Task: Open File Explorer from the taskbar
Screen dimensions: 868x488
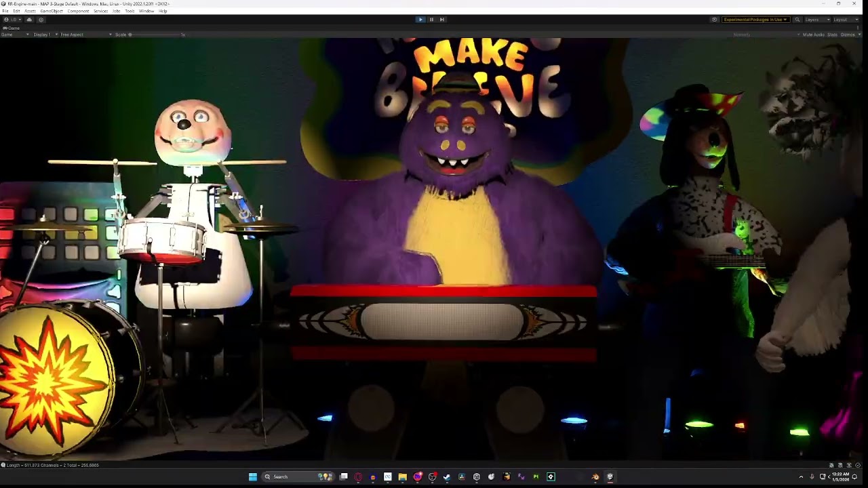Action: pyautogui.click(x=402, y=476)
